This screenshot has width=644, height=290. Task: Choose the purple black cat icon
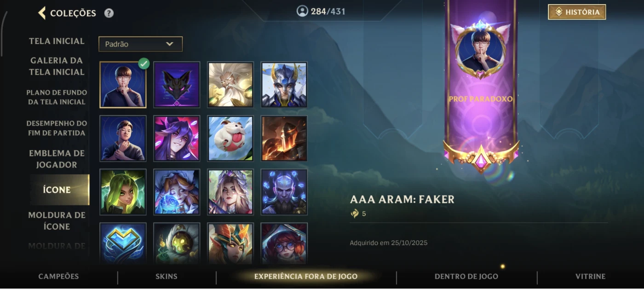point(177,85)
